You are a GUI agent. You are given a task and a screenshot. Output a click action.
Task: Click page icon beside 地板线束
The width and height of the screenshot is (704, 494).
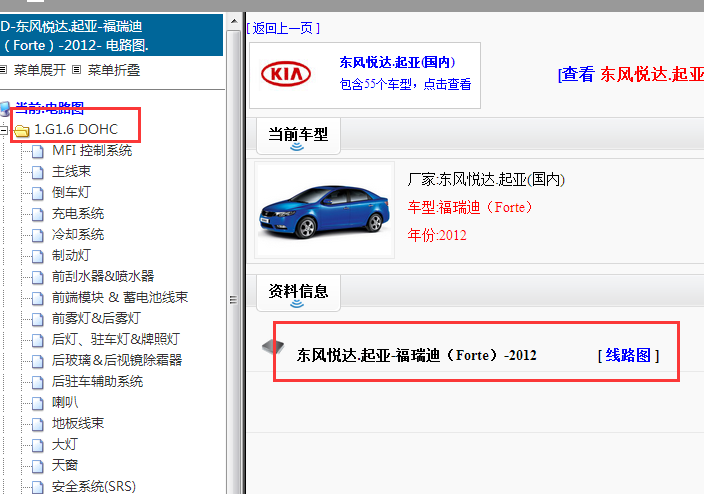click(38, 424)
